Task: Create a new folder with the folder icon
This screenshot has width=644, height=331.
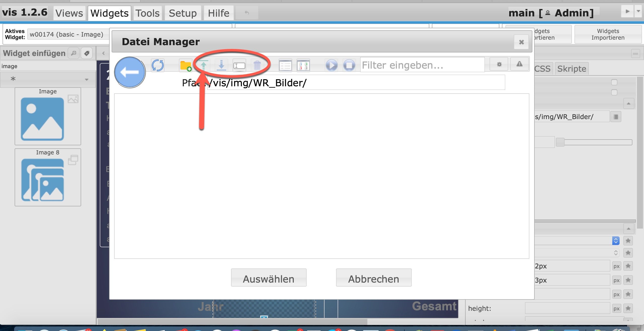Action: [186, 66]
